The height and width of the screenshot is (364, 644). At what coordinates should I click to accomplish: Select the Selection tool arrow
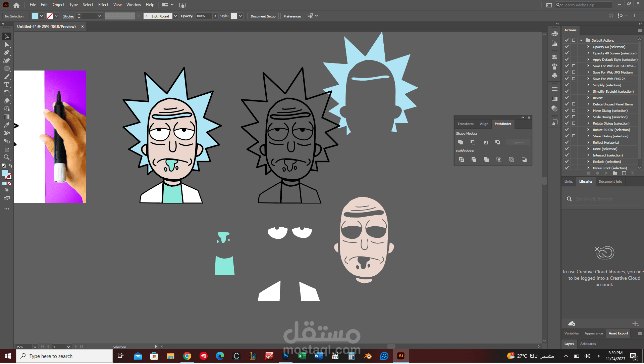click(7, 36)
